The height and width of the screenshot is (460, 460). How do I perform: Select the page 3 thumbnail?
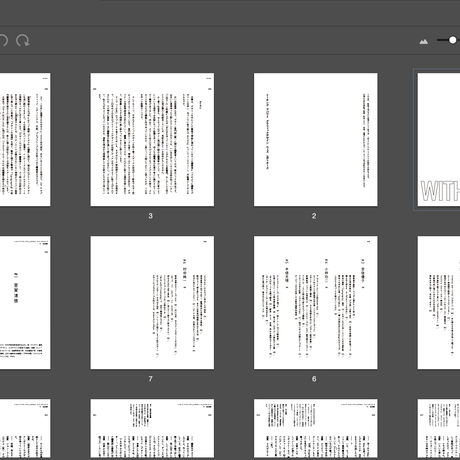[x=152, y=139]
